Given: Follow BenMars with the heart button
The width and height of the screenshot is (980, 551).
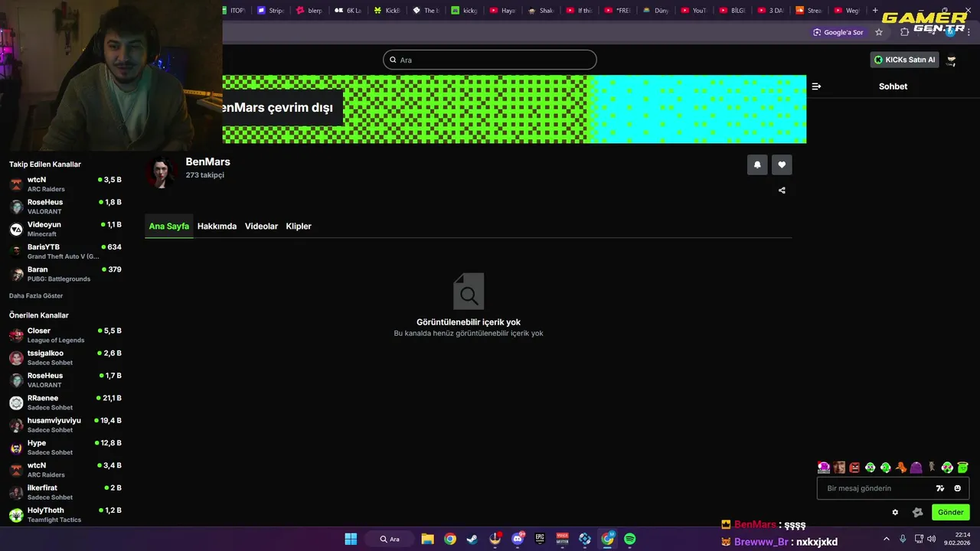Looking at the screenshot, I should (782, 165).
